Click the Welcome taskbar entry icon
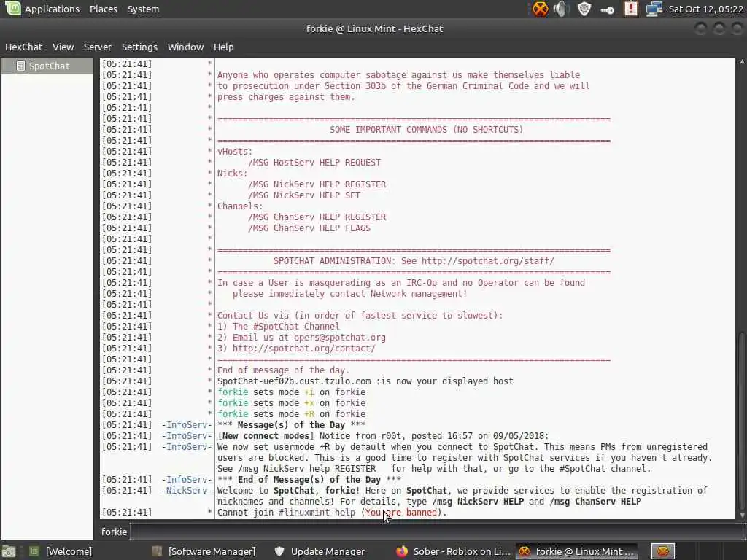This screenshot has height=560, width=747. click(34, 551)
